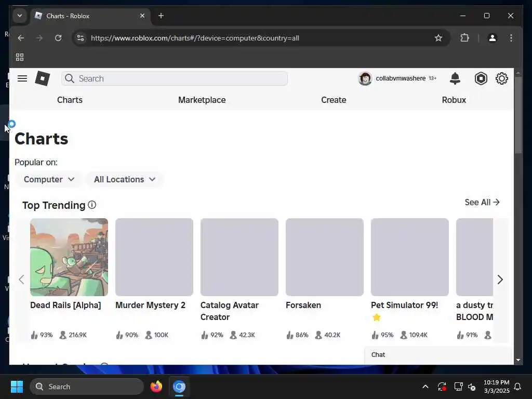
Task: Open the Chrome profile icon
Action: point(493,38)
